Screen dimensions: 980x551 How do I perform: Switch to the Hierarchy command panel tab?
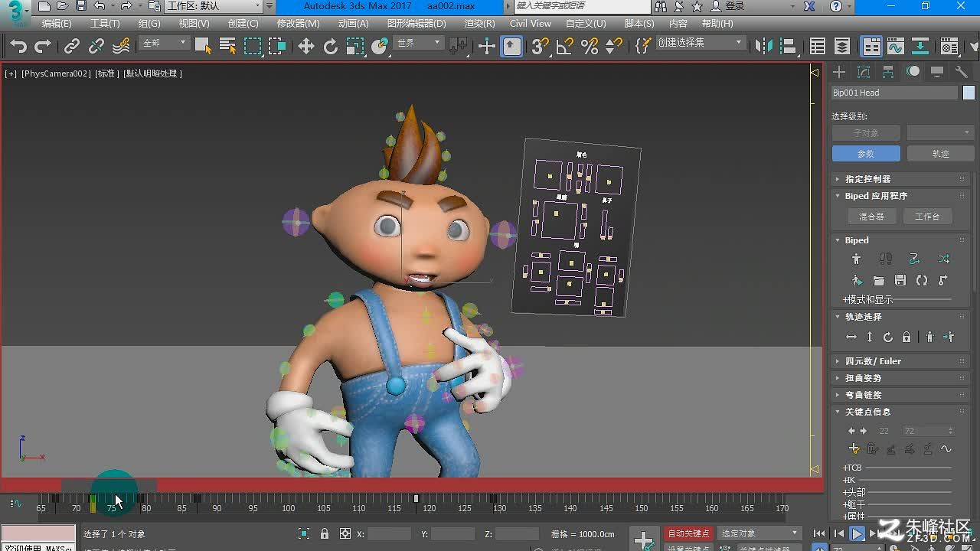(888, 72)
